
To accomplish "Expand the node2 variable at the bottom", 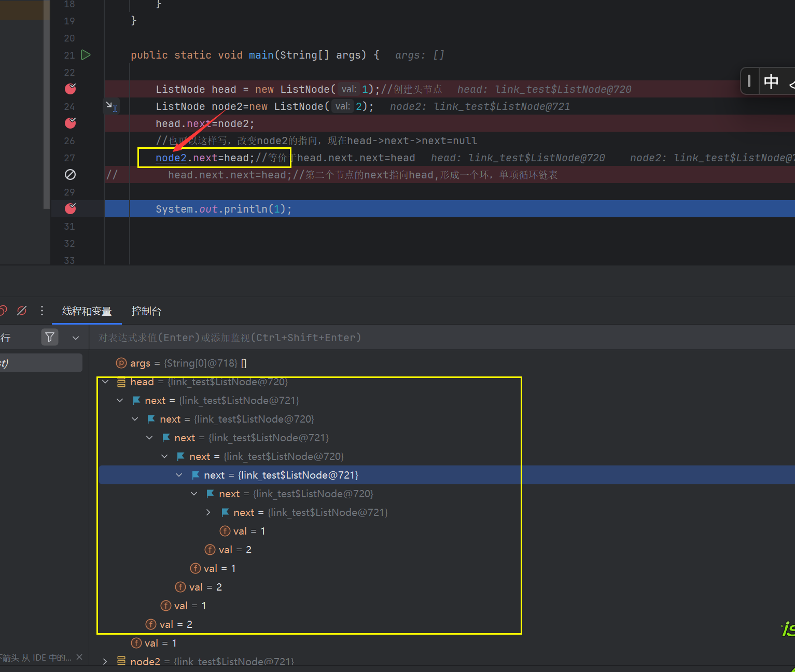I will pyautogui.click(x=105, y=661).
